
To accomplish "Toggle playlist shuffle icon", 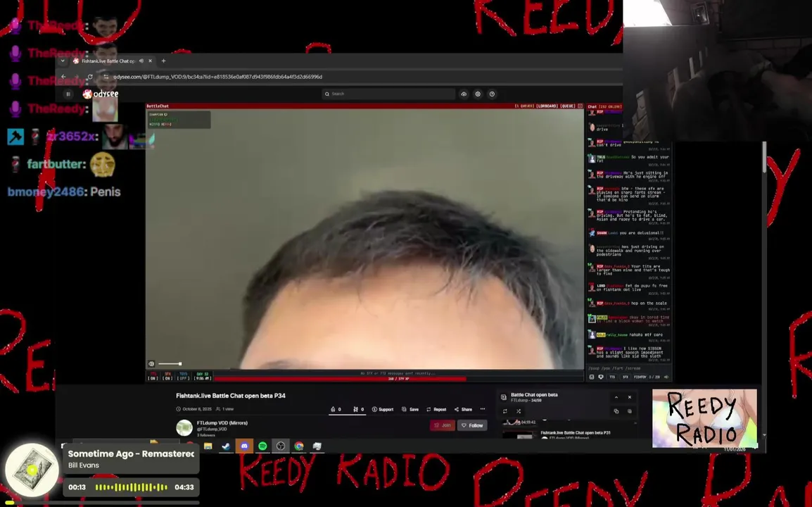I will [519, 411].
